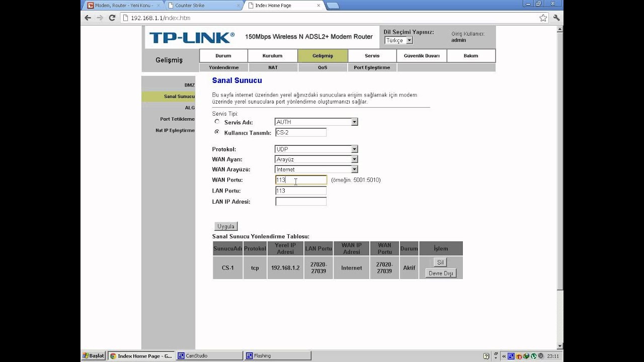Switch to Flashing window in the taskbar

pyautogui.click(x=277, y=355)
